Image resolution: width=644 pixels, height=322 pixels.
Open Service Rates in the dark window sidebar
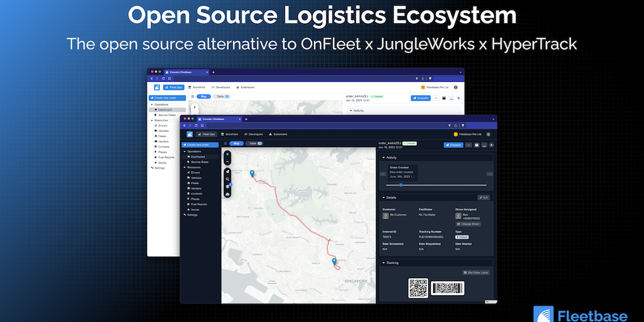[199, 162]
